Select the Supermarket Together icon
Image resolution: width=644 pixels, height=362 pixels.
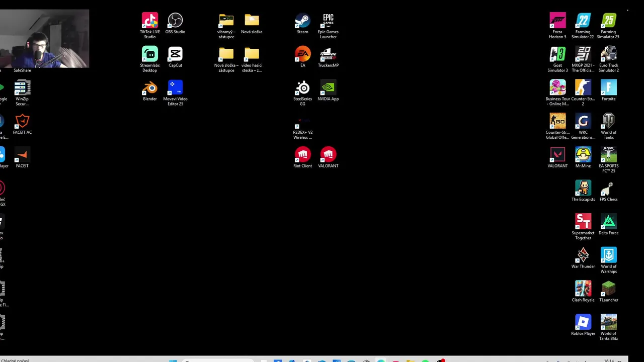[x=583, y=222]
